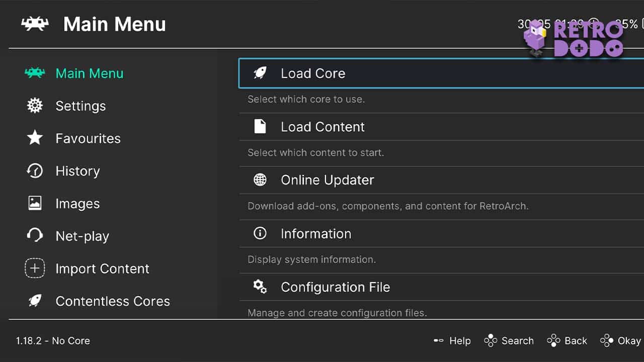Click the Configuration File gears icon
The width and height of the screenshot is (644, 362).
point(260,287)
